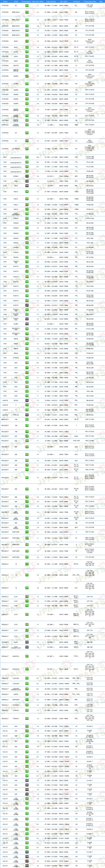The height and width of the screenshot is (868, 105).
Task: Click the petrol fuel icon in the Citroen AX row
Action: (x=27, y=6)
